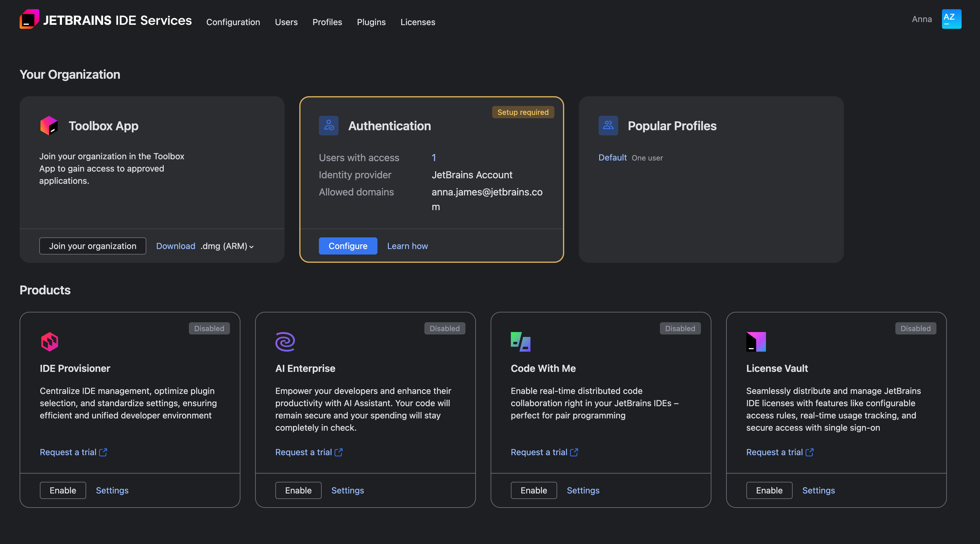This screenshot has height=544, width=980.
Task: Navigate to the Licenses page
Action: click(417, 22)
